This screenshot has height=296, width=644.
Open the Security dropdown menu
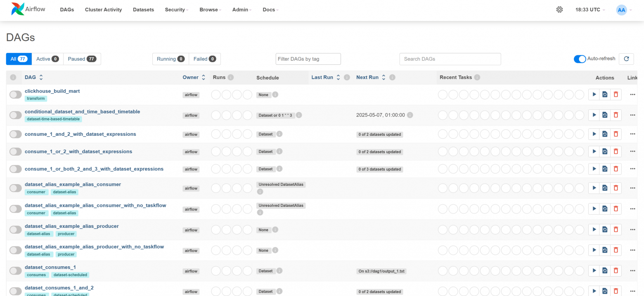[x=177, y=9]
